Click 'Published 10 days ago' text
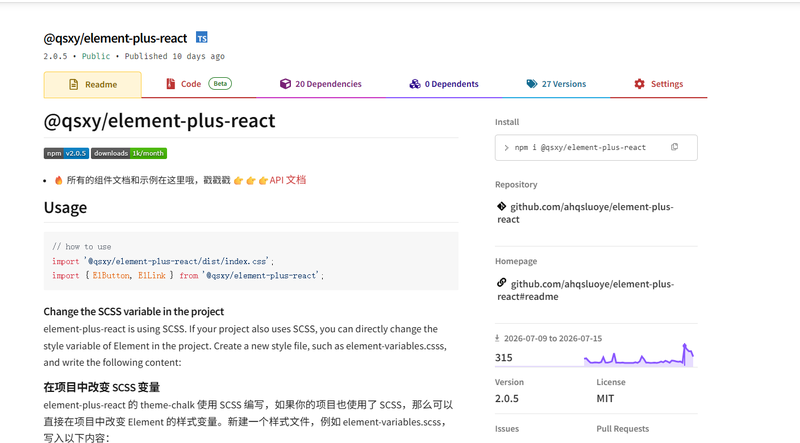 (x=174, y=56)
